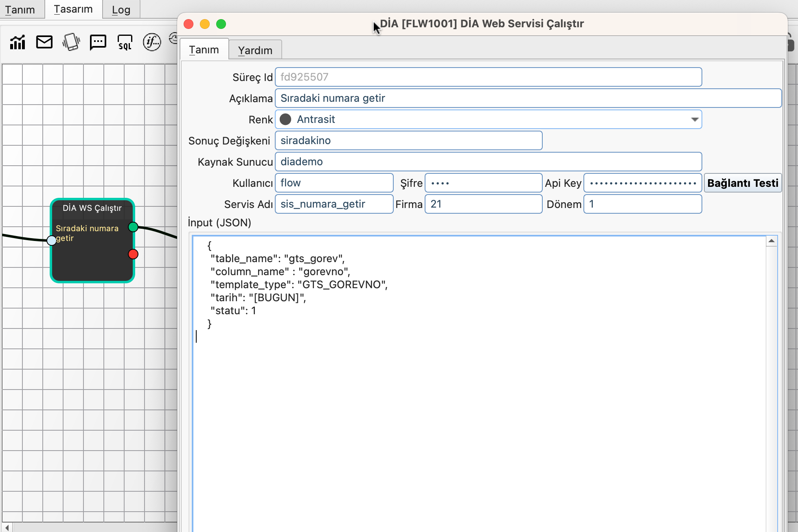
Task: Click the Kullanıcı field containing flow
Action: (334, 183)
